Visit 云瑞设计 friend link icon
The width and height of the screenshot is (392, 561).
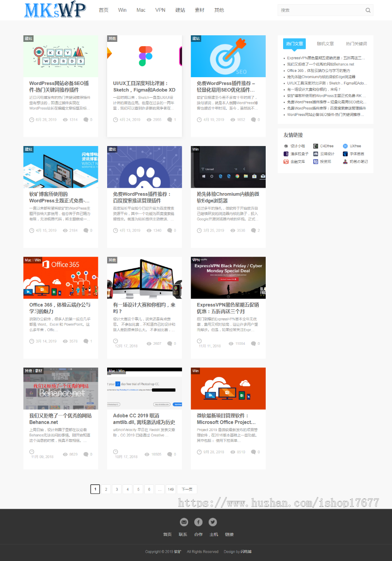pyautogui.click(x=316, y=154)
